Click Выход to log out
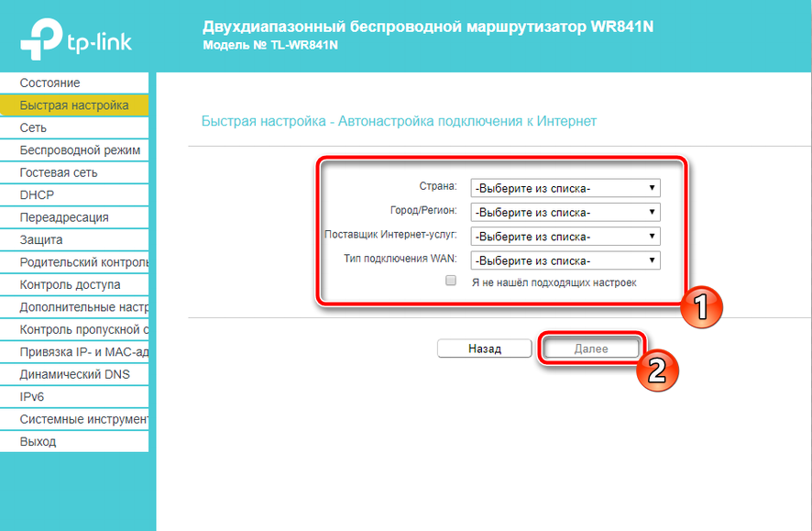This screenshot has width=812, height=531. coord(38,442)
